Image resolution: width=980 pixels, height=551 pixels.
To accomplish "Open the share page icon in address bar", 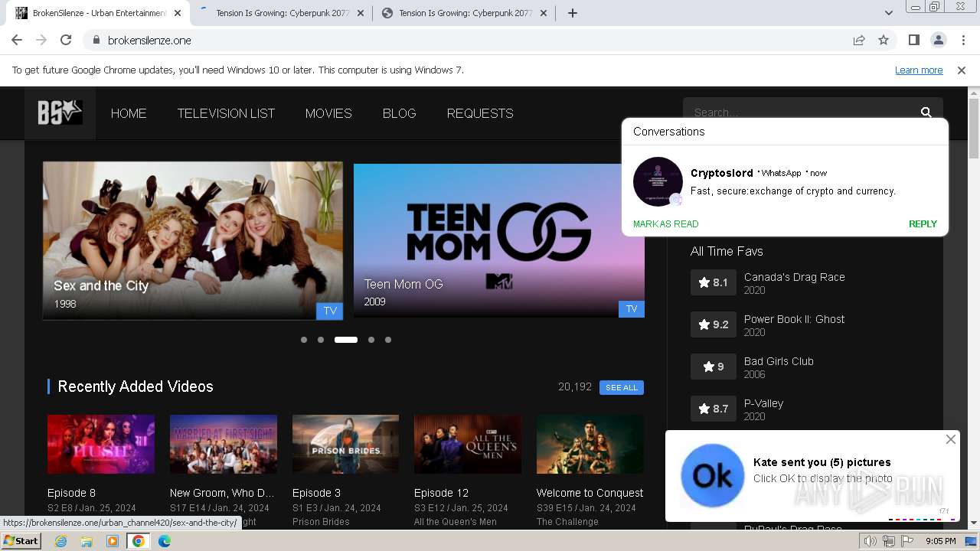I will 859,40.
